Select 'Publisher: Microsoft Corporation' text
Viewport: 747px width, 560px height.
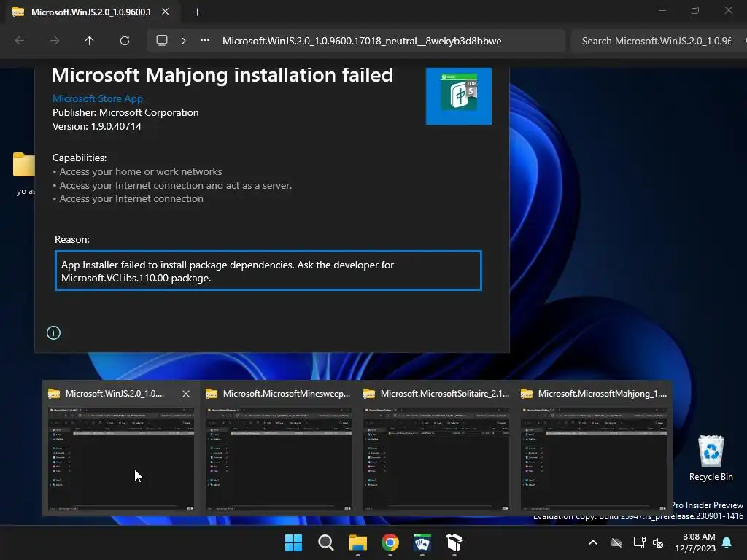pyautogui.click(x=125, y=112)
